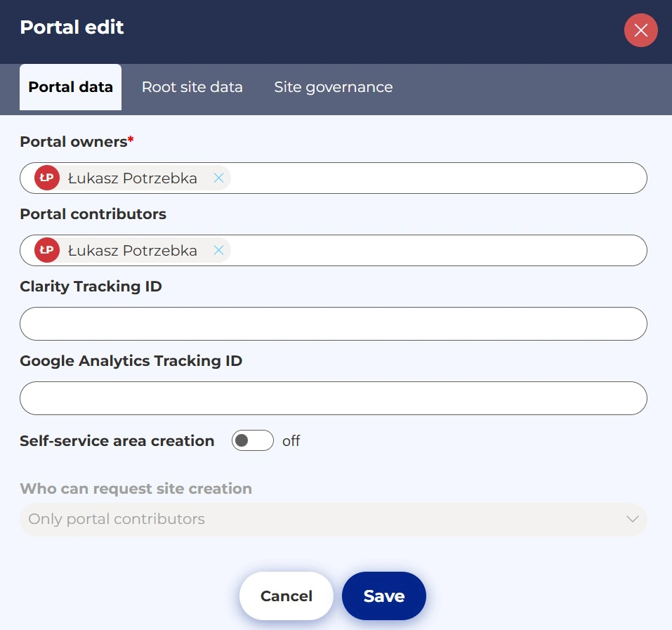Click the "off" label beside the toggle
Viewport: 672px width, 630px height.
(x=291, y=441)
